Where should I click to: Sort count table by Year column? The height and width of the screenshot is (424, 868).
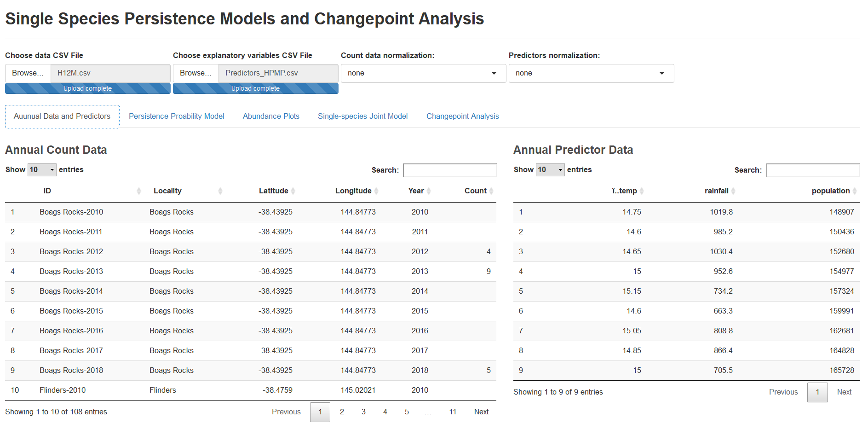408,191
